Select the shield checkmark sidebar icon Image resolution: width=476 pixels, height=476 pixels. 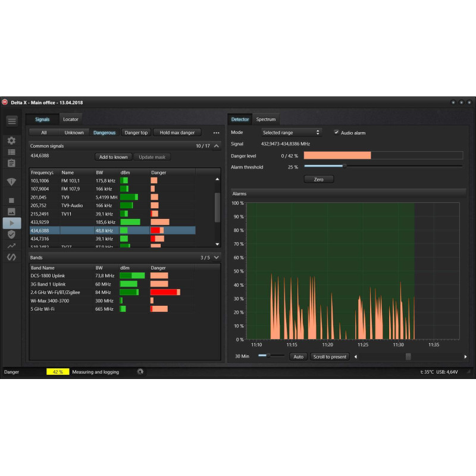click(11, 234)
